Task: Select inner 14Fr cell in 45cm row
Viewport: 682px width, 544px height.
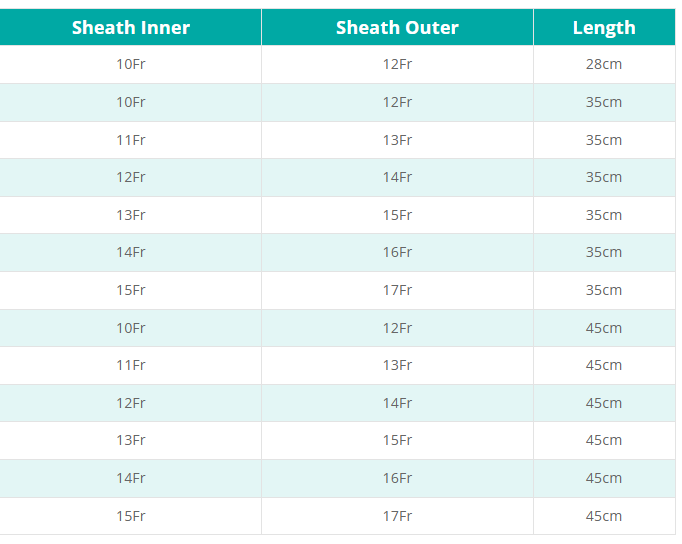Action: [x=131, y=478]
